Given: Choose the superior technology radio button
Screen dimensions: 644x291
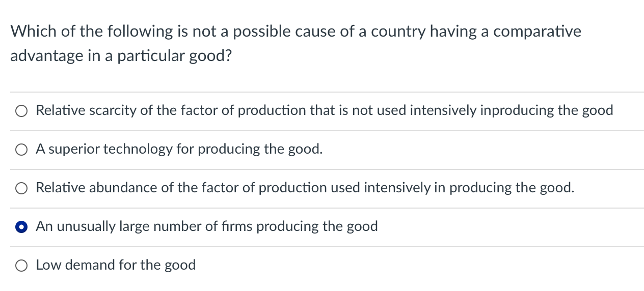Looking at the screenshot, I should (x=21, y=150).
